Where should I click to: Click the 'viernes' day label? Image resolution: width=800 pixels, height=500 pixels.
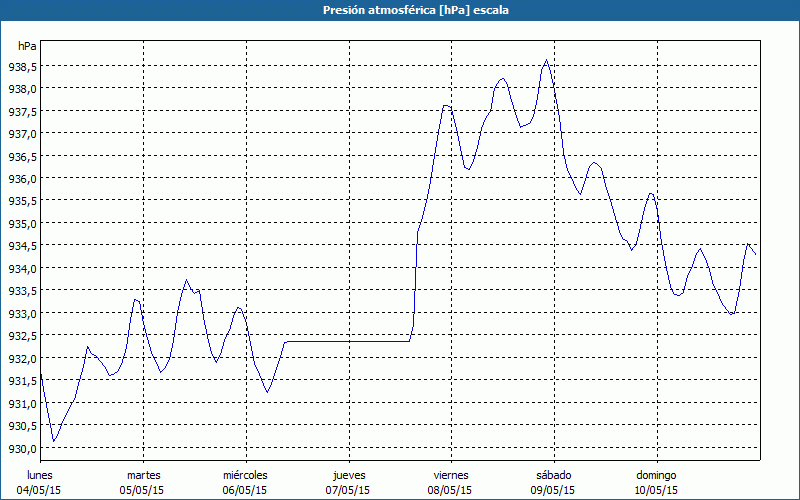(x=450, y=474)
